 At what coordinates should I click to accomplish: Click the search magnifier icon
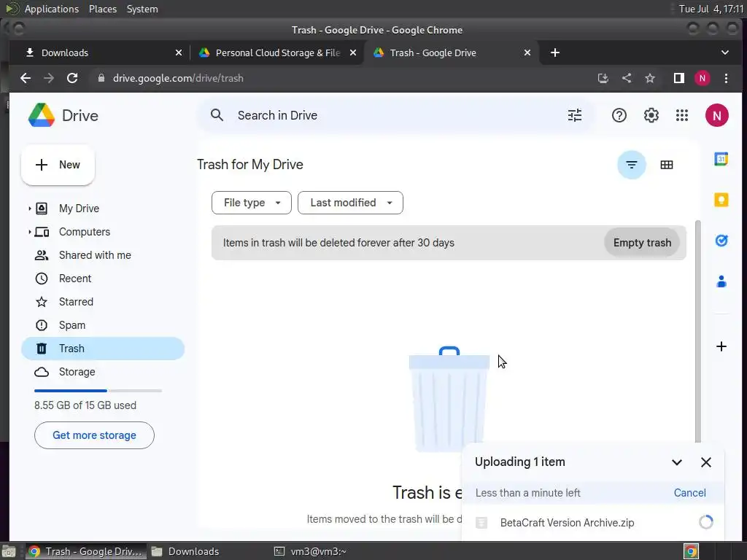click(x=217, y=115)
